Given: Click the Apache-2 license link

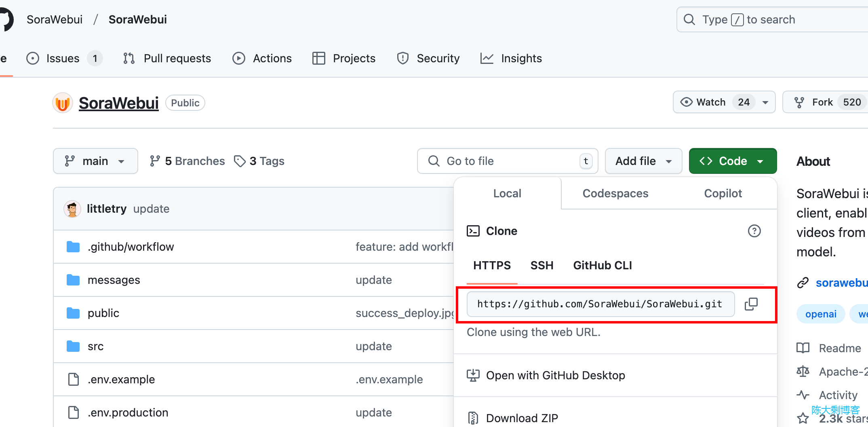Looking at the screenshot, I should click(x=843, y=371).
